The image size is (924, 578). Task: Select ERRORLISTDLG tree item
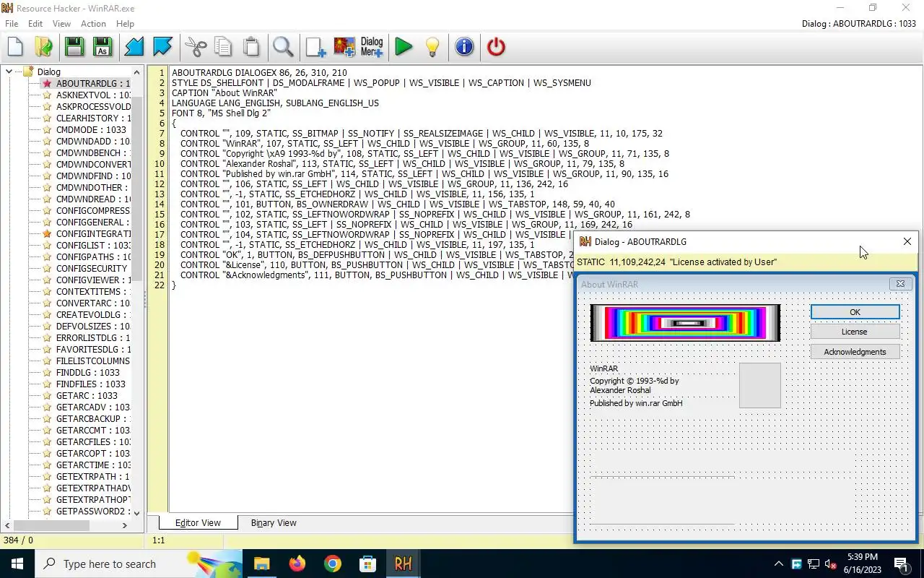93,338
